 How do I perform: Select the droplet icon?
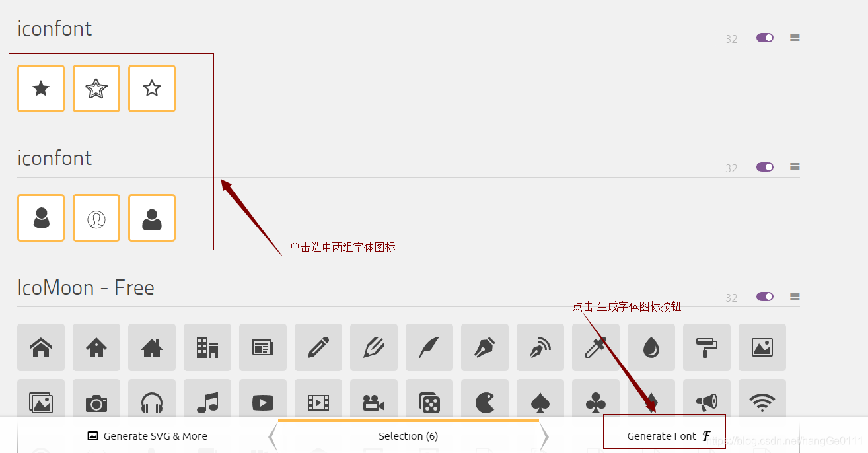(x=651, y=347)
